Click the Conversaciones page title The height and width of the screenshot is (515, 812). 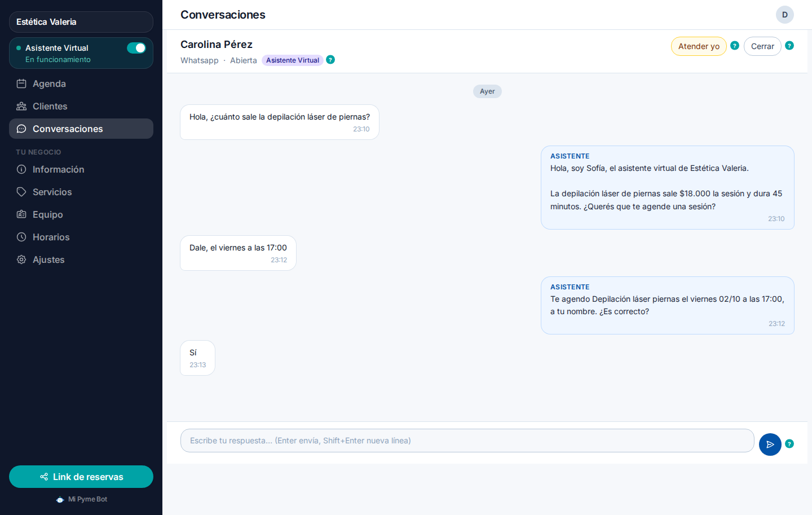point(223,15)
